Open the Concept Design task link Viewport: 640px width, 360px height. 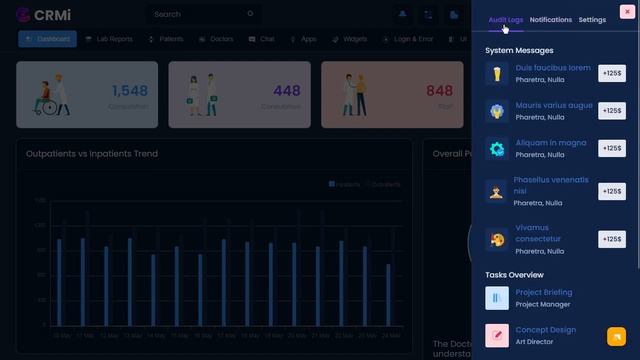point(546,330)
